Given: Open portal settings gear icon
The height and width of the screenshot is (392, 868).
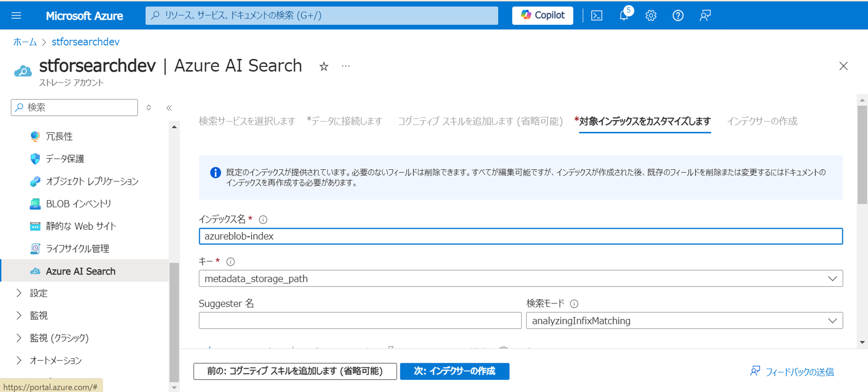Looking at the screenshot, I should (x=651, y=16).
